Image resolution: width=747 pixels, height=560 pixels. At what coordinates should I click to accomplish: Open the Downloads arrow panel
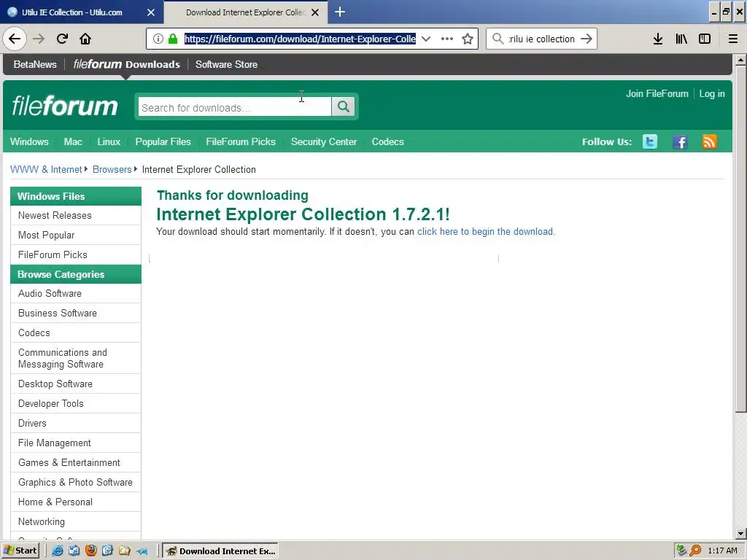658,39
